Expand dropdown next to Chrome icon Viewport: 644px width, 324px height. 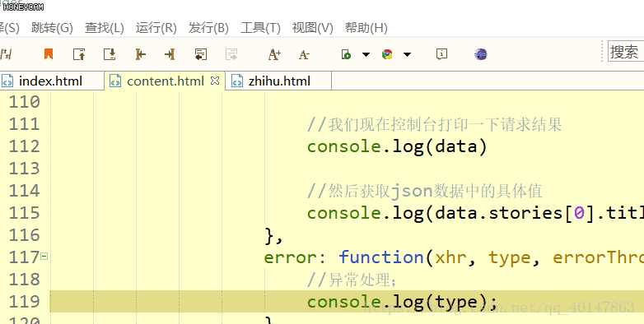point(407,54)
